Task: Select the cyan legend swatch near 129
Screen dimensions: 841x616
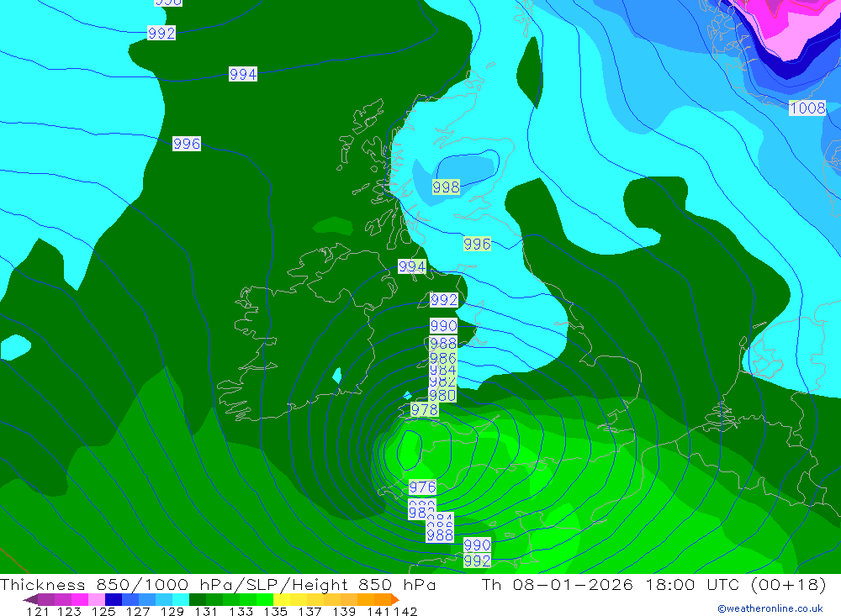Action: click(181, 599)
